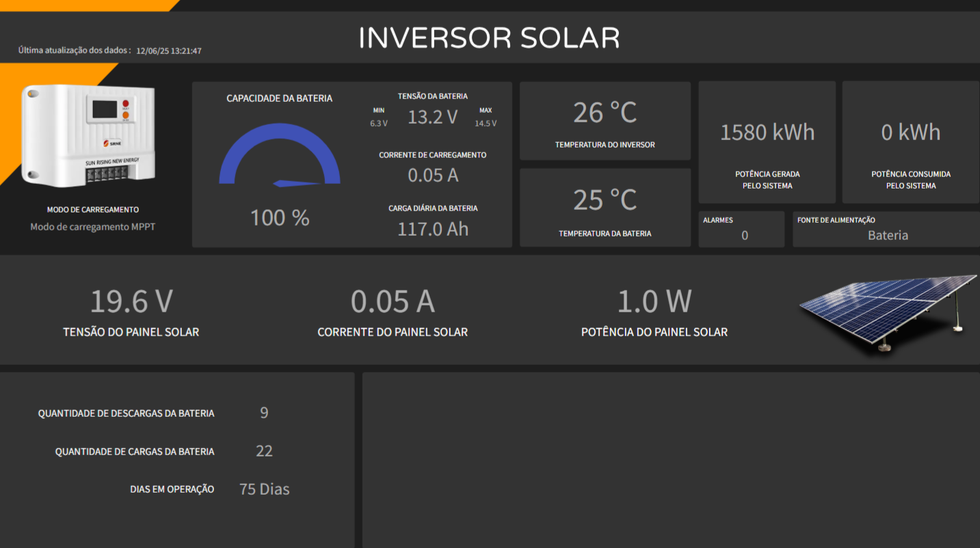Click the Potência Gerada pelo Sistema tile
This screenshot has width=980, height=548.
coord(767,141)
